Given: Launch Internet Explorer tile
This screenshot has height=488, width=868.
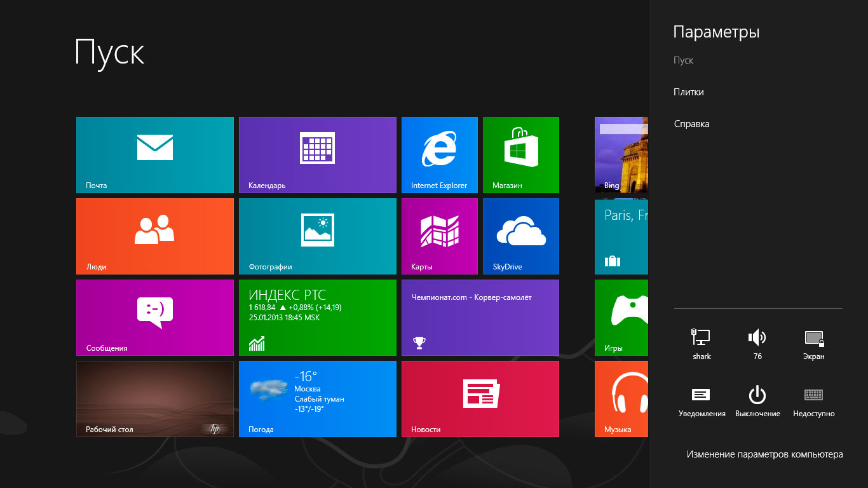Looking at the screenshot, I should pos(439,154).
